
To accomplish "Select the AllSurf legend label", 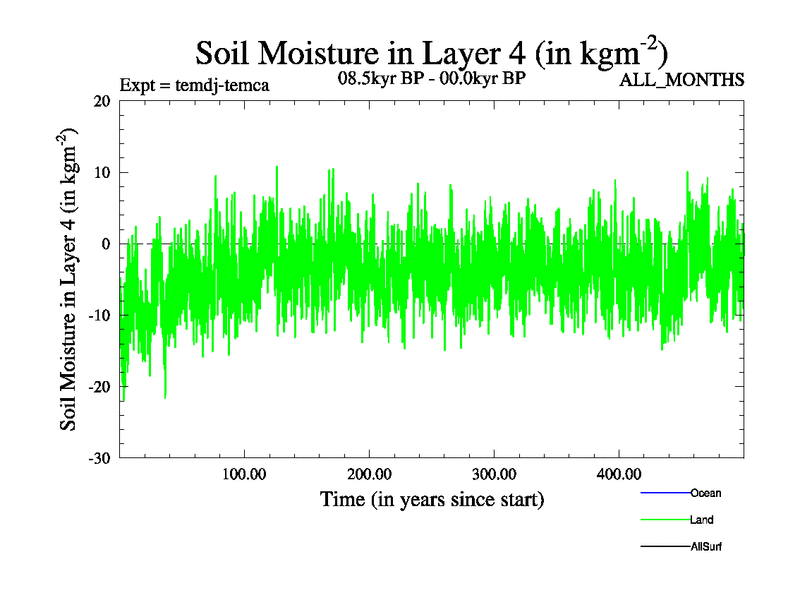I will click(x=706, y=547).
